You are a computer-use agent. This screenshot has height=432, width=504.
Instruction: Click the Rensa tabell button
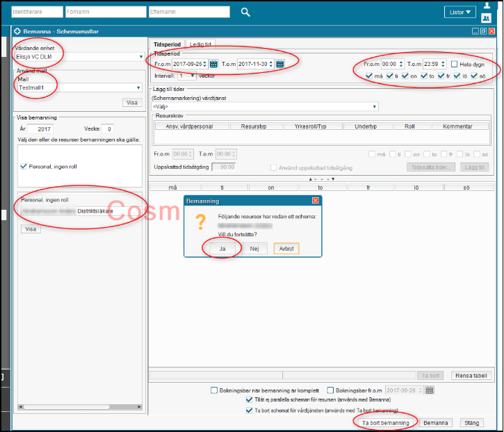[x=472, y=375]
